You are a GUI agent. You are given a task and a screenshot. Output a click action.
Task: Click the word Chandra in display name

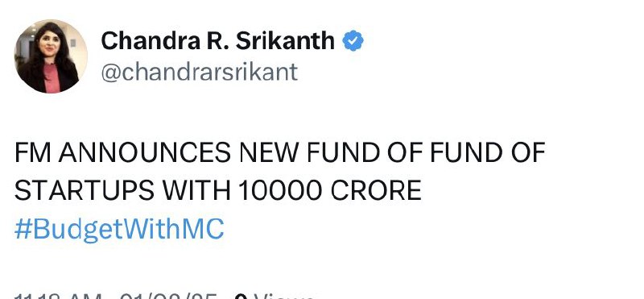pos(148,41)
